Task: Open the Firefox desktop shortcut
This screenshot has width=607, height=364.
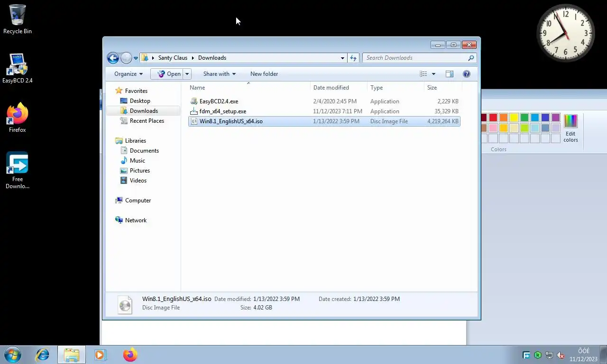Action: click(x=18, y=118)
